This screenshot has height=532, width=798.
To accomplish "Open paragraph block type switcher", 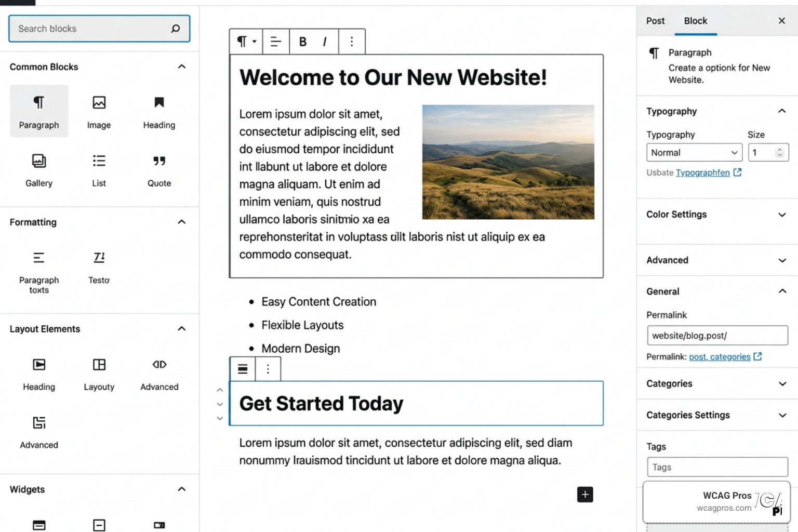I will [246, 42].
